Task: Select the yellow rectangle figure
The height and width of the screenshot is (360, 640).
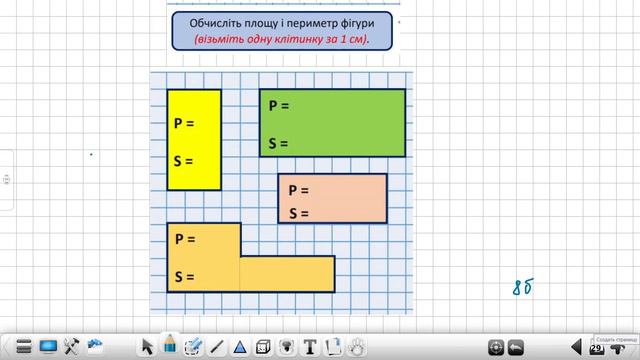Action: [194, 140]
